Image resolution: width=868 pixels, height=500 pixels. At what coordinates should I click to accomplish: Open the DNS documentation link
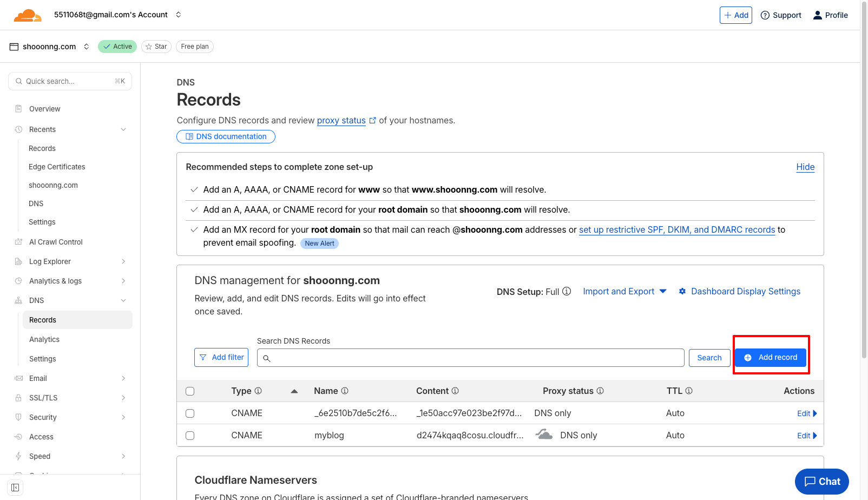click(x=226, y=136)
